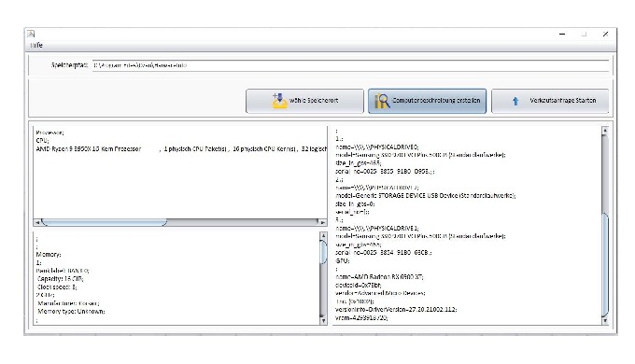Click the PHYSICALDRIVE0 name line
Viewport: 635px width, 364px height.
(x=377, y=147)
